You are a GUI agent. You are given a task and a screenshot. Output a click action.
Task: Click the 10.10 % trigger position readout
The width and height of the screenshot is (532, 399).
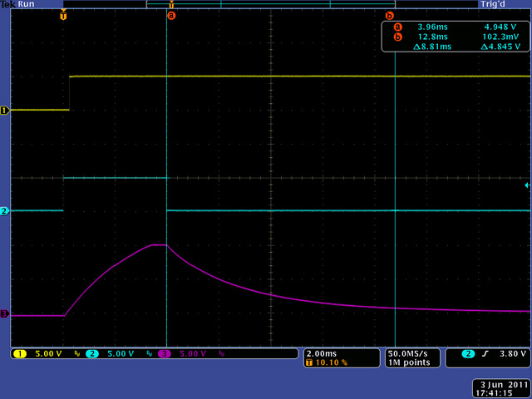coord(329,363)
